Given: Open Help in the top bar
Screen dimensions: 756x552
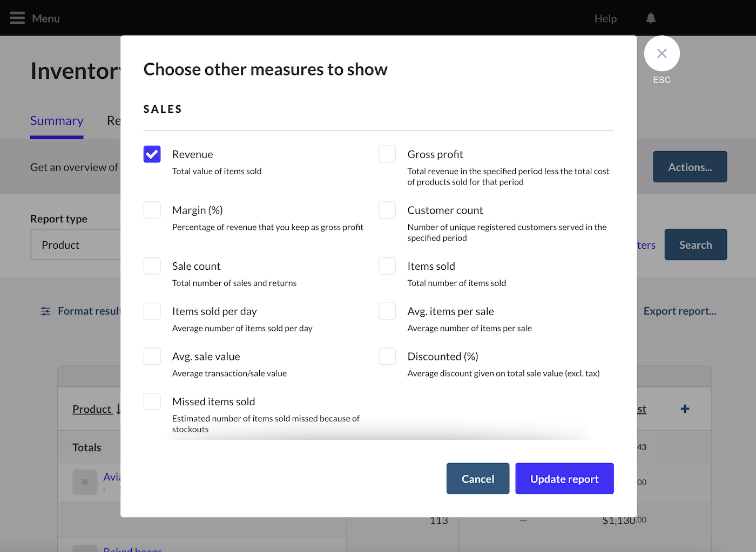Looking at the screenshot, I should (x=605, y=18).
